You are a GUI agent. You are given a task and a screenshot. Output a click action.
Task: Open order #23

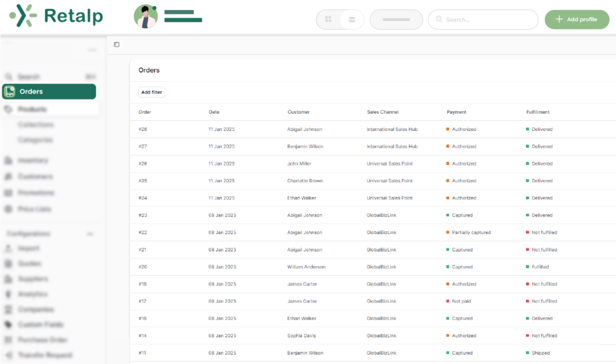pyautogui.click(x=143, y=215)
